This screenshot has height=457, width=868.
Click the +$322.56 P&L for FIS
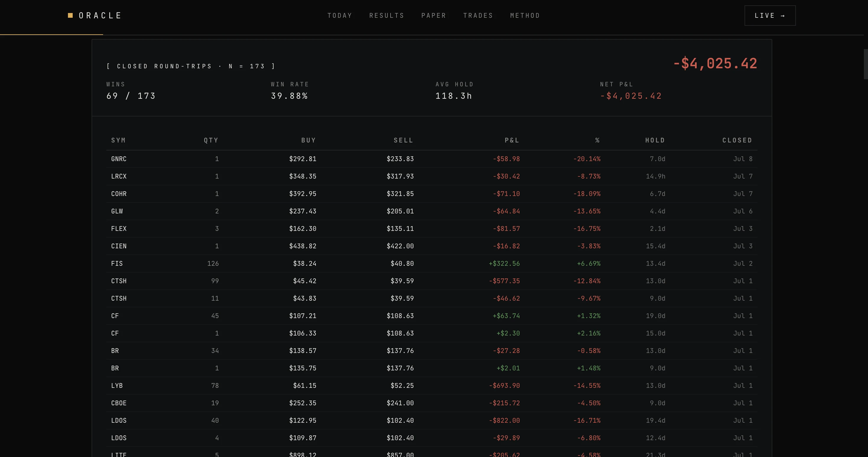[504, 264]
